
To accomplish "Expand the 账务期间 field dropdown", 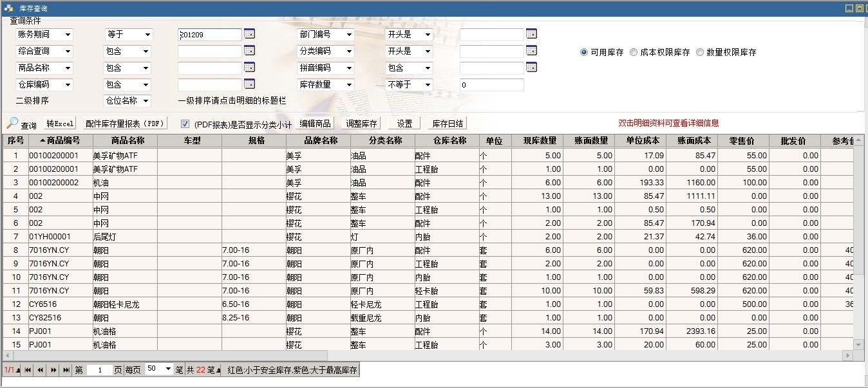I will [x=68, y=35].
